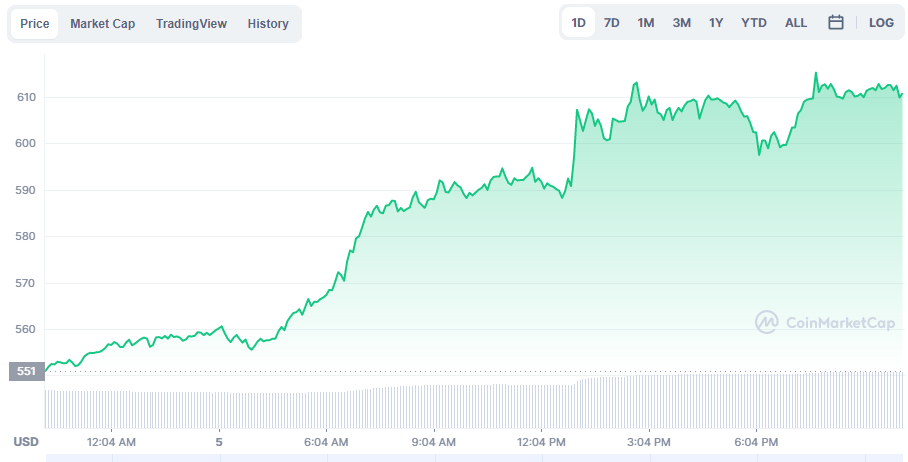
Task: Switch to the Market Cap tab
Action: [x=102, y=24]
